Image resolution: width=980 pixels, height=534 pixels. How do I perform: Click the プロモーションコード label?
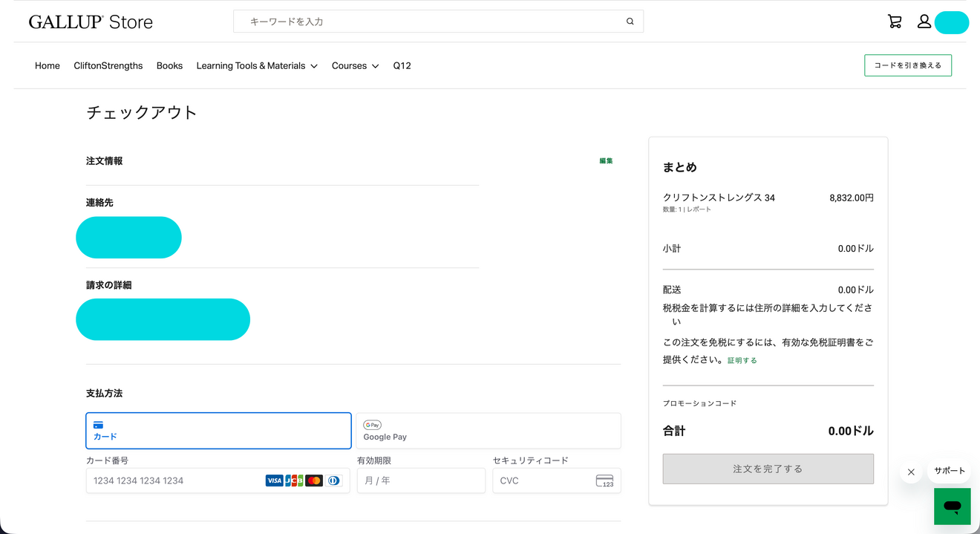pos(699,403)
